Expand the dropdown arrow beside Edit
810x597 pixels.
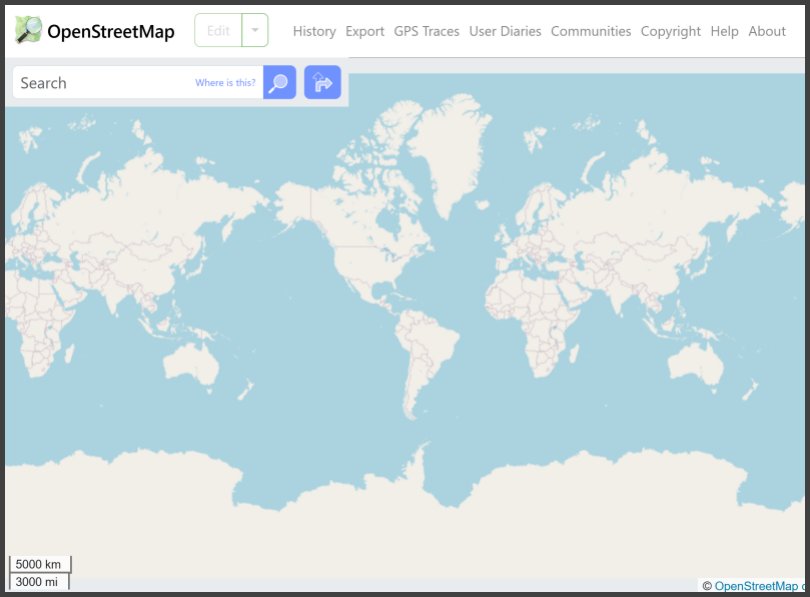255,31
